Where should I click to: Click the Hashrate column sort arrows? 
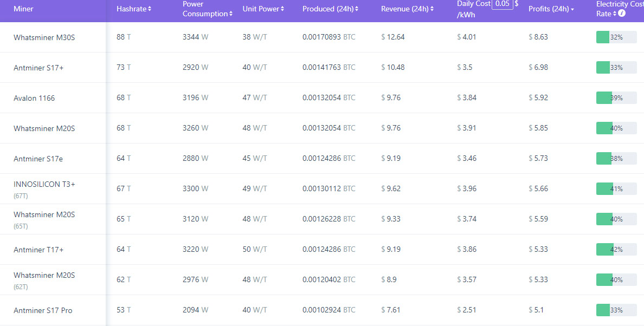click(x=150, y=9)
